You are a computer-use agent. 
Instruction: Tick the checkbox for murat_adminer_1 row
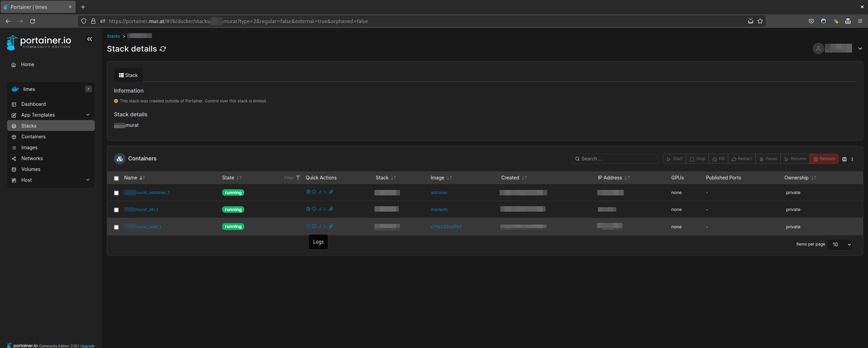click(116, 193)
